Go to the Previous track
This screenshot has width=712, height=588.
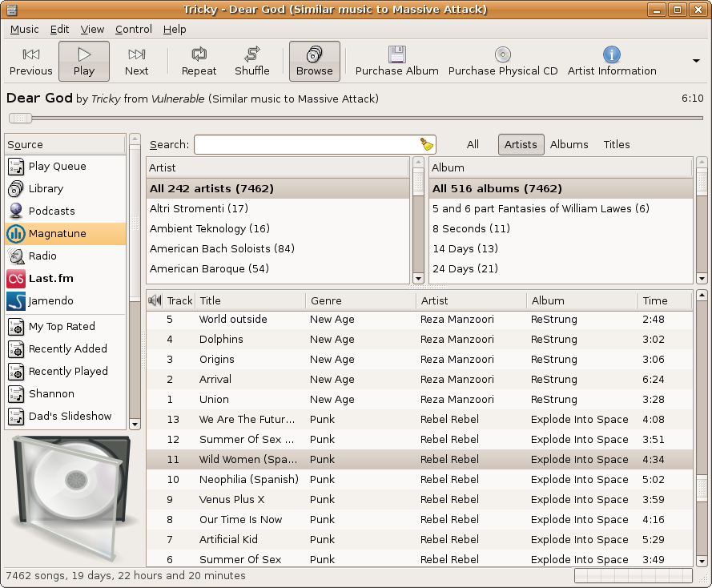pyautogui.click(x=31, y=62)
